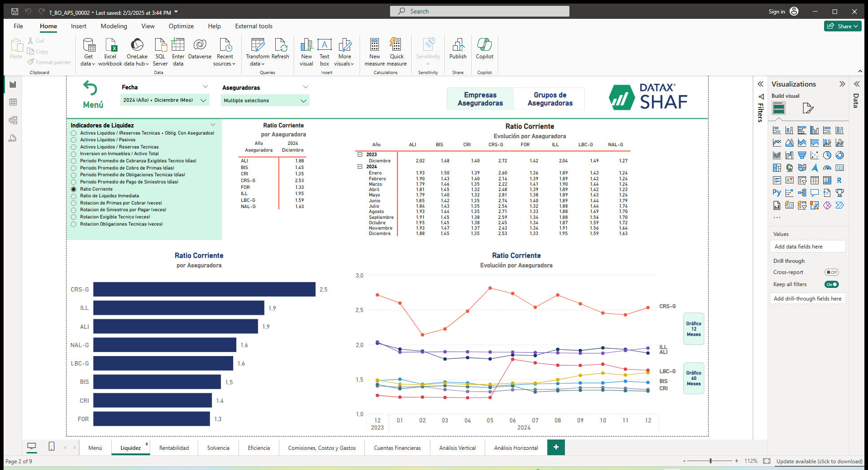Click the Publish icon in the ribbon
The width and height of the screenshot is (868, 470).
(458, 49)
